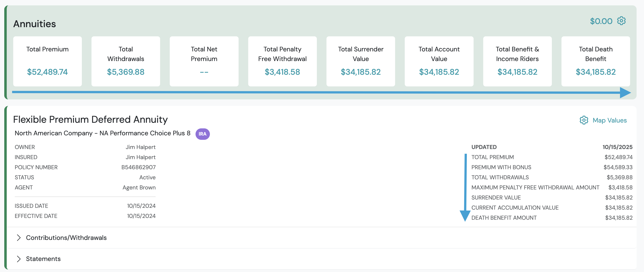The height and width of the screenshot is (272, 644).
Task: Click the ISSUED DATE value
Action: (141, 206)
